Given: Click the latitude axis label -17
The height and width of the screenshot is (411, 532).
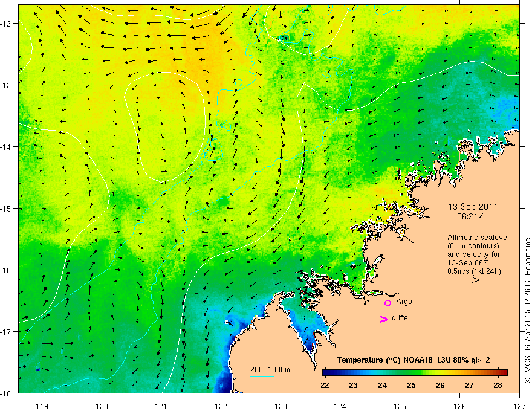Looking at the screenshot, I should (x=6, y=332).
